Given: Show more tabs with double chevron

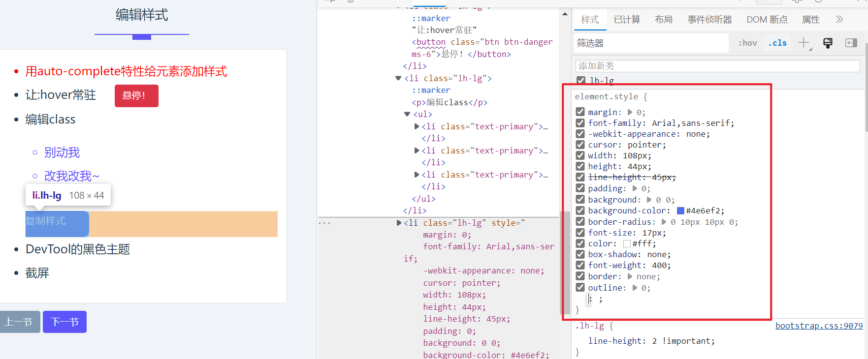Looking at the screenshot, I should click(839, 20).
